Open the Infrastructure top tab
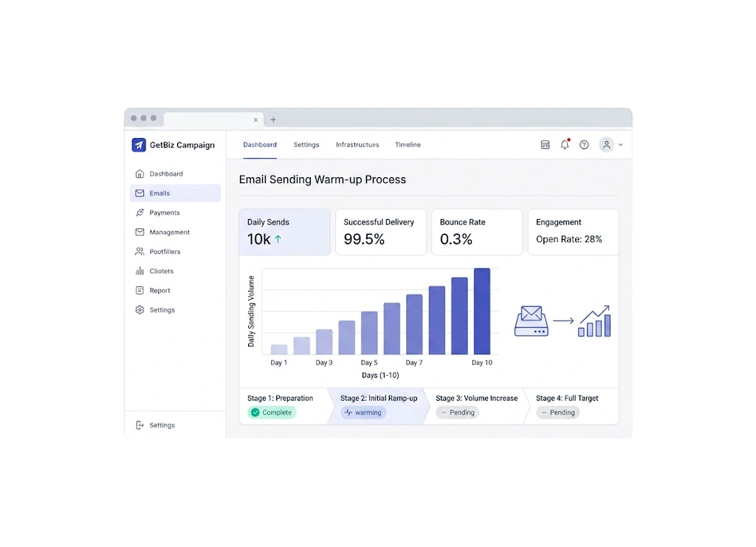Image resolution: width=756 pixels, height=547 pixels. click(x=357, y=145)
